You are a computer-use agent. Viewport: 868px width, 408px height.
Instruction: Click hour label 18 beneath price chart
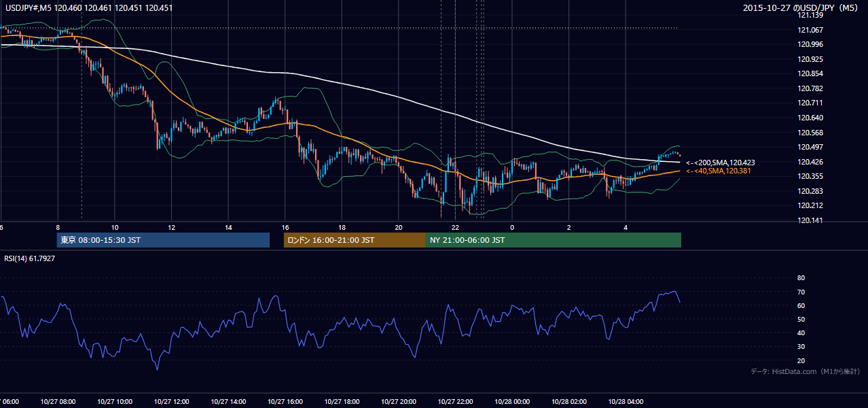pyautogui.click(x=342, y=227)
